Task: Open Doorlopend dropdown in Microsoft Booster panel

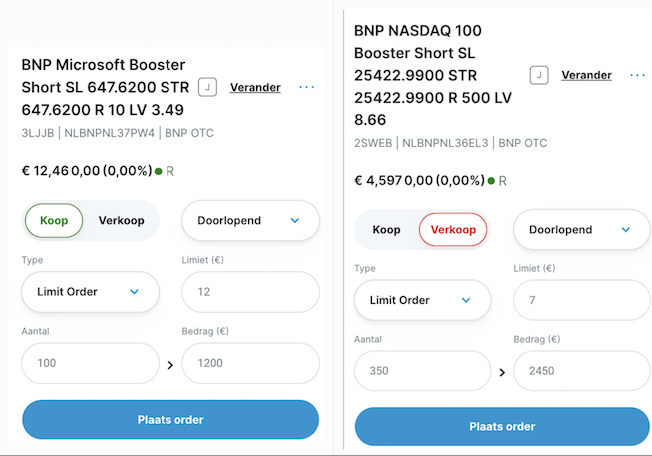Action: [250, 220]
